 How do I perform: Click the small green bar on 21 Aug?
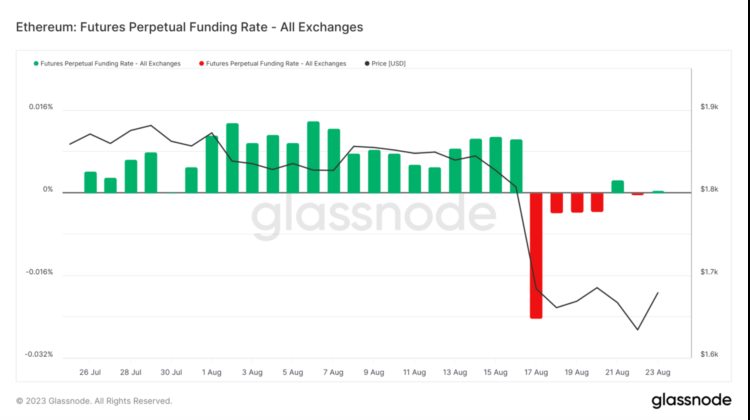pyautogui.click(x=617, y=186)
